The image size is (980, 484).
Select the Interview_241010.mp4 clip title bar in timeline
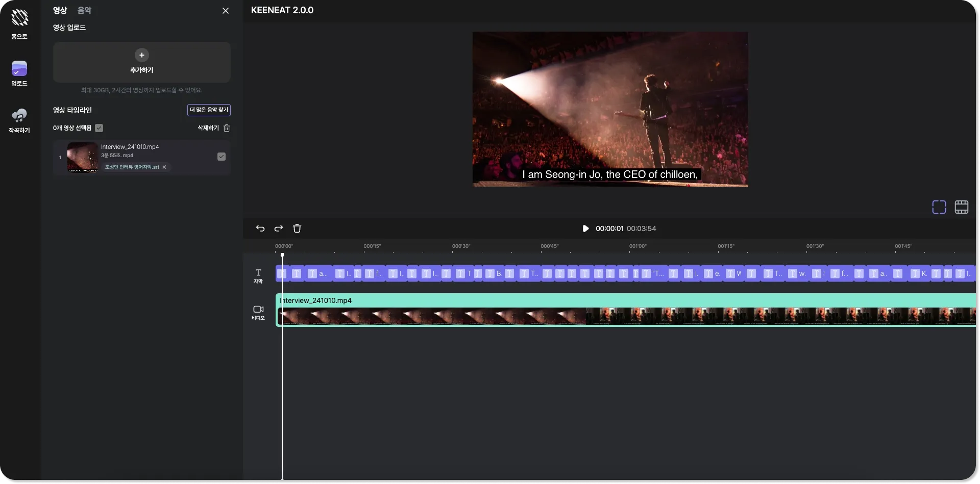[626, 300]
